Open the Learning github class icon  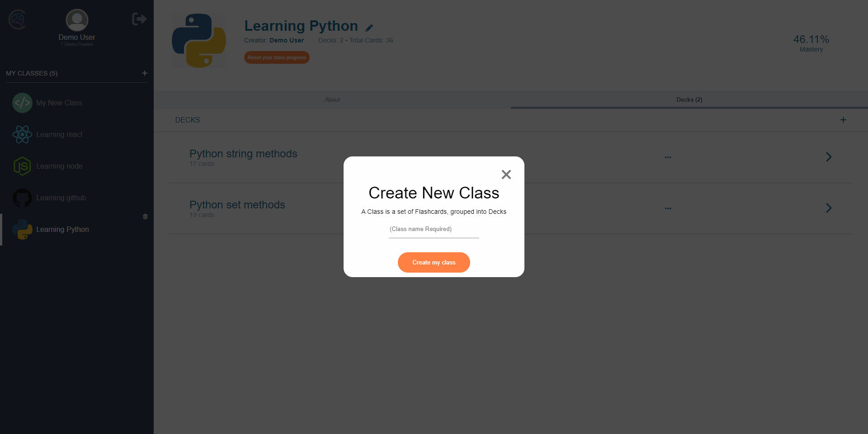[x=22, y=198]
